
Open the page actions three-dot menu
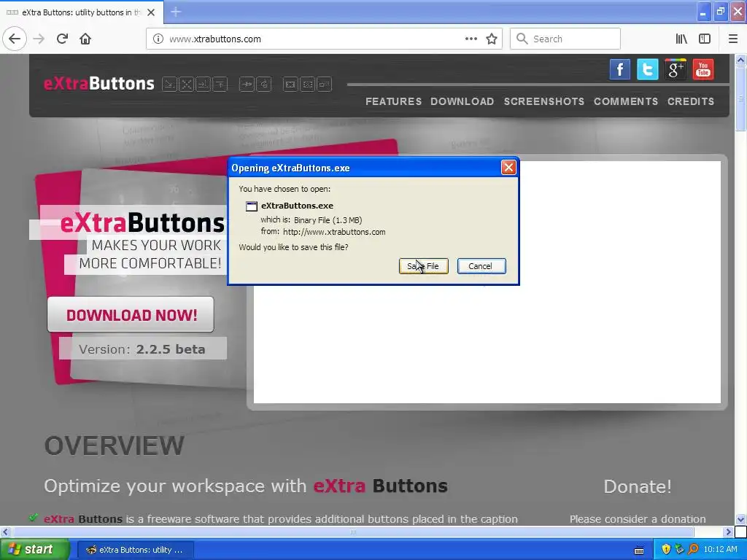[x=471, y=39]
